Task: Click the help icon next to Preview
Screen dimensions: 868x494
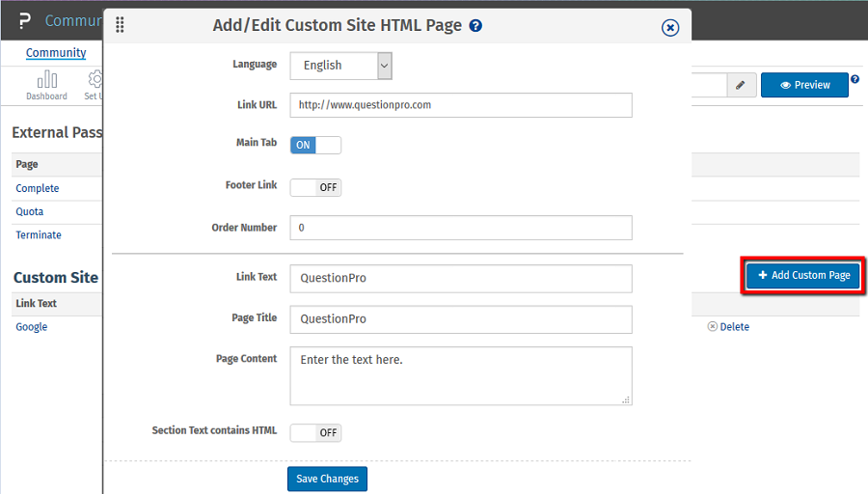Action: tap(854, 79)
